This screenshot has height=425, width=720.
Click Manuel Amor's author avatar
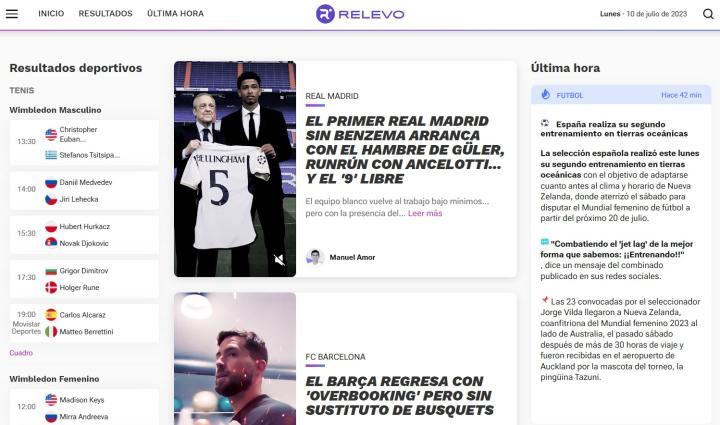click(315, 257)
